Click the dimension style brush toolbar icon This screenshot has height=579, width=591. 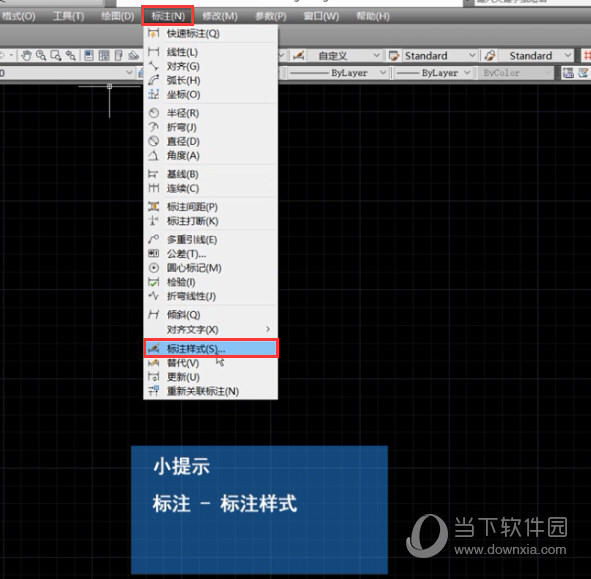[299, 56]
